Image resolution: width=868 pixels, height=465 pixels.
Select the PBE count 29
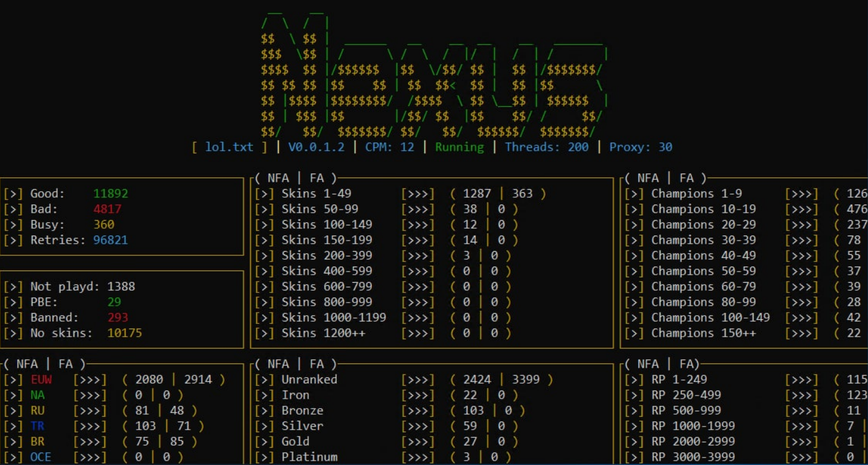[x=114, y=302]
